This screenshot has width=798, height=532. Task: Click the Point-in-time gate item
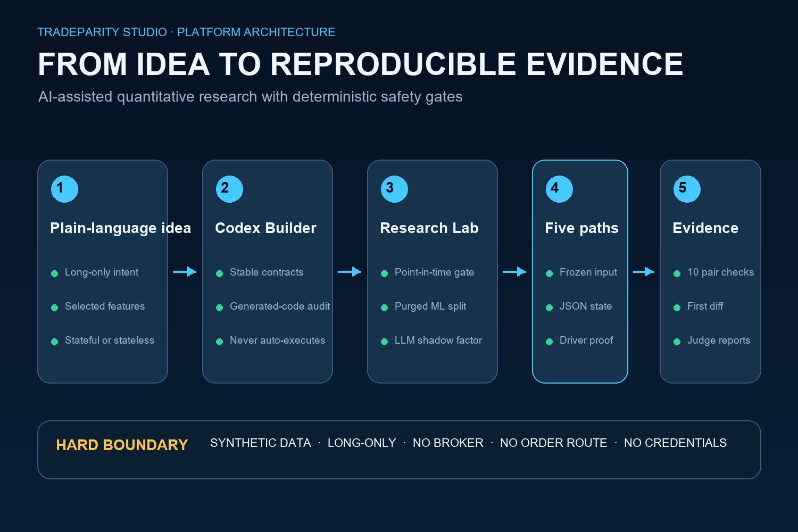[434, 272]
